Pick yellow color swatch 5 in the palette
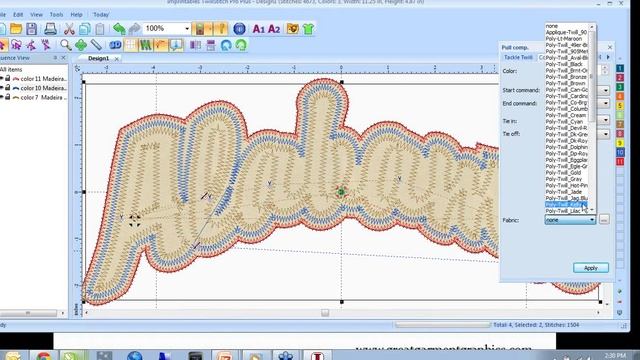 click(620, 106)
